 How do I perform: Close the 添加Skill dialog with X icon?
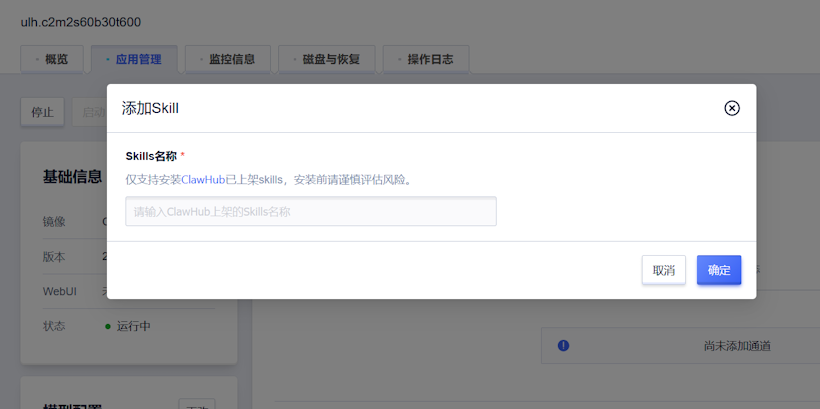click(x=732, y=108)
